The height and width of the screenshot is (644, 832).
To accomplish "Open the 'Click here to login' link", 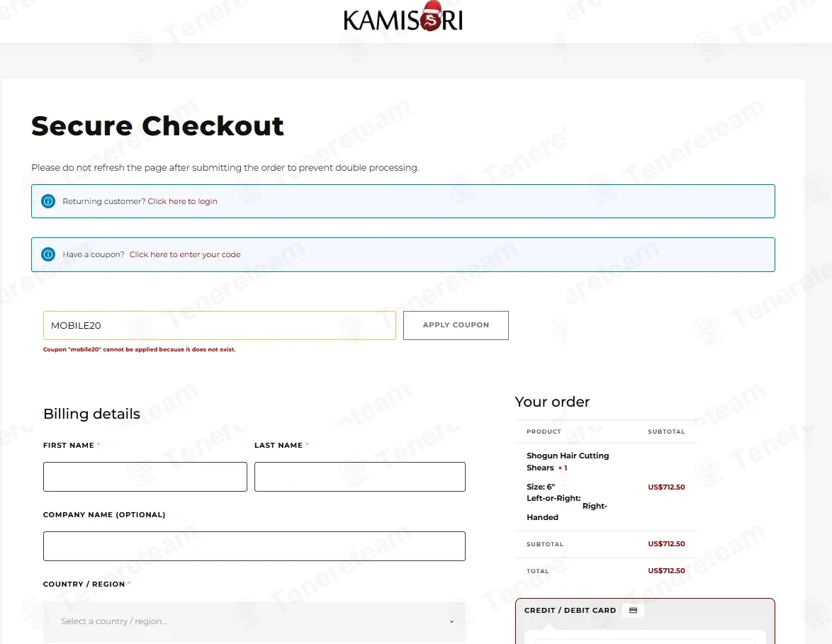I will point(183,201).
